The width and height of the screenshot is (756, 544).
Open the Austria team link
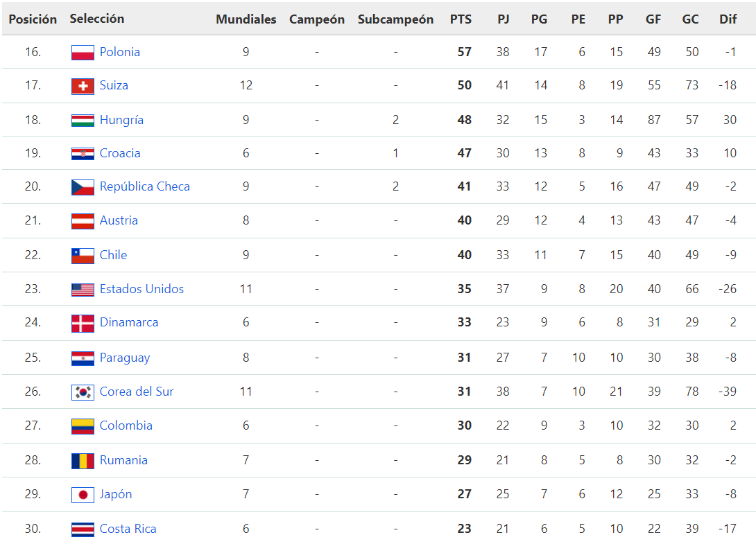(119, 220)
